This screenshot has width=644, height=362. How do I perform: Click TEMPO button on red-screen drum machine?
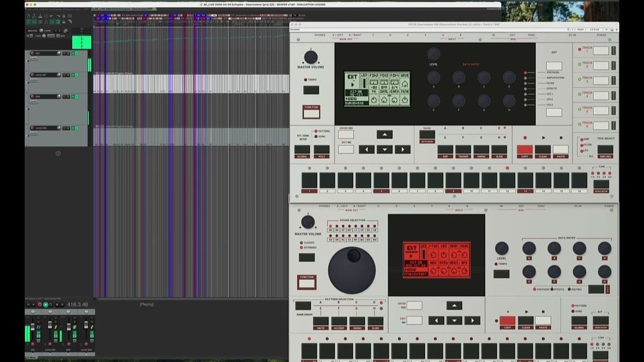(502, 274)
